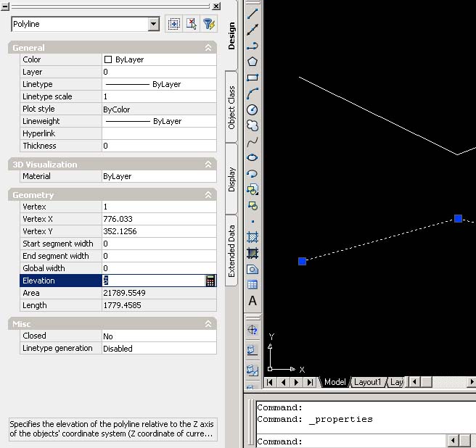Select the Multiline Text tool
The image size is (476, 448).
[x=253, y=301]
